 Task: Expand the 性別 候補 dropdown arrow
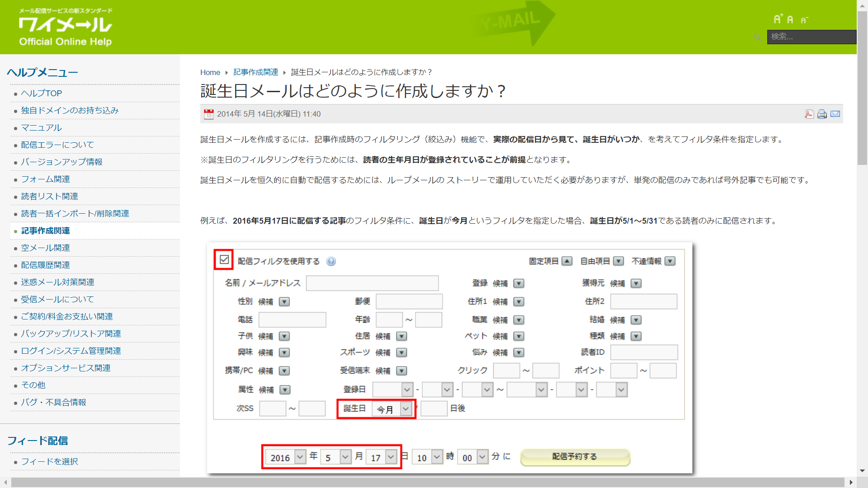pyautogui.click(x=284, y=302)
